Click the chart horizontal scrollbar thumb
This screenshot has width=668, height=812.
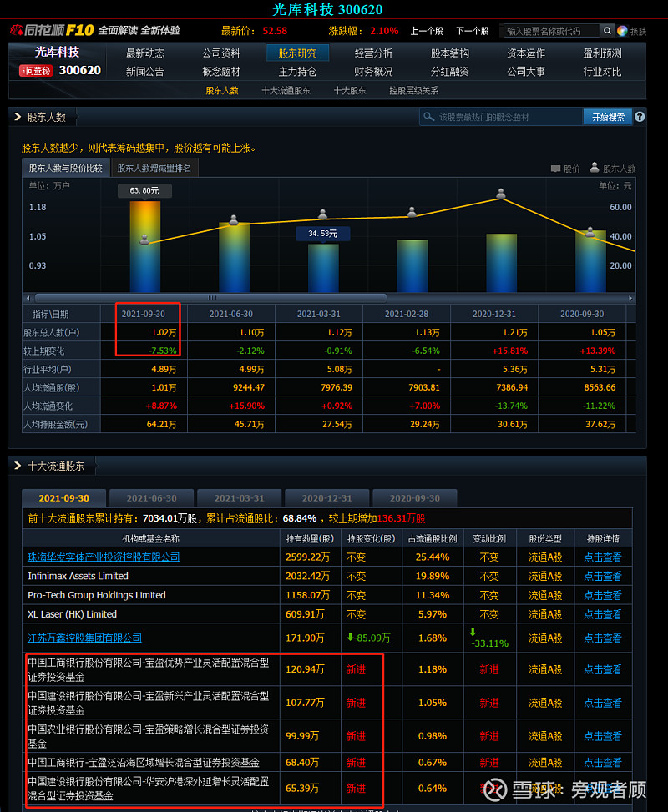(x=210, y=298)
